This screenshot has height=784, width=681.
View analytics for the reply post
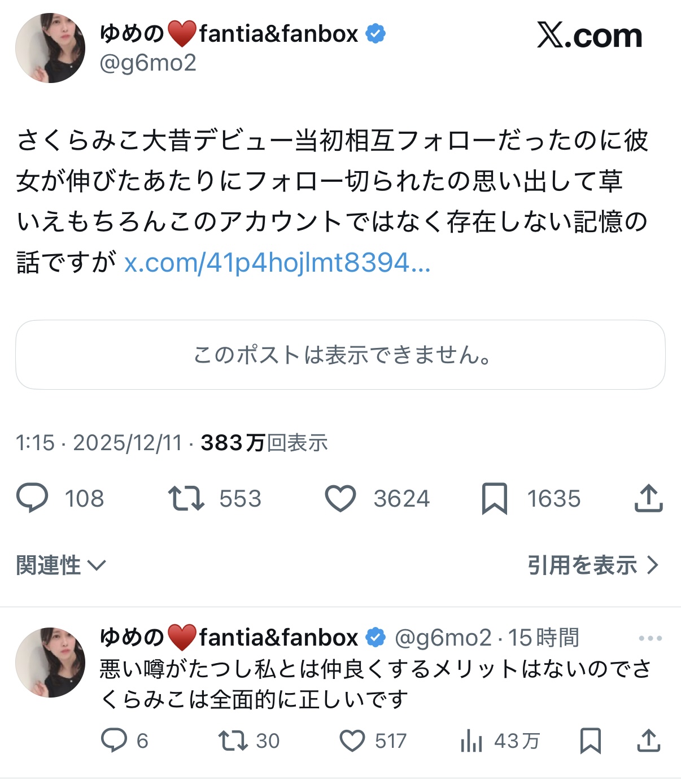pyautogui.click(x=472, y=741)
